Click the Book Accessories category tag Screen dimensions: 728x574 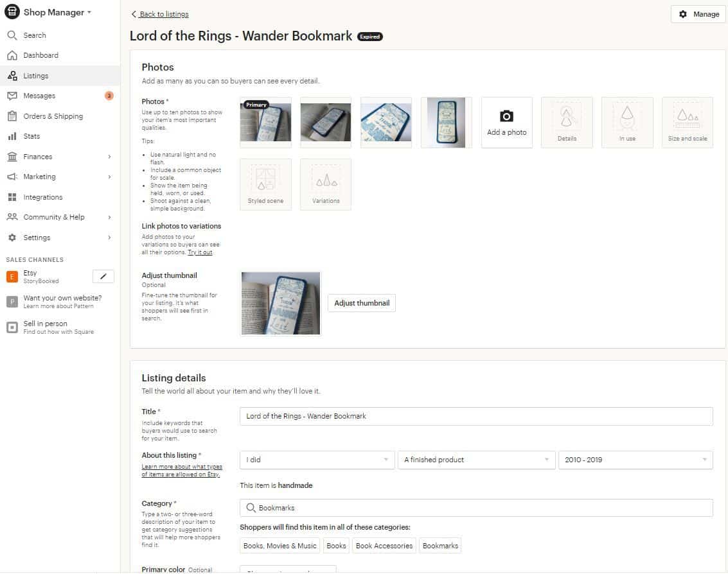click(384, 546)
